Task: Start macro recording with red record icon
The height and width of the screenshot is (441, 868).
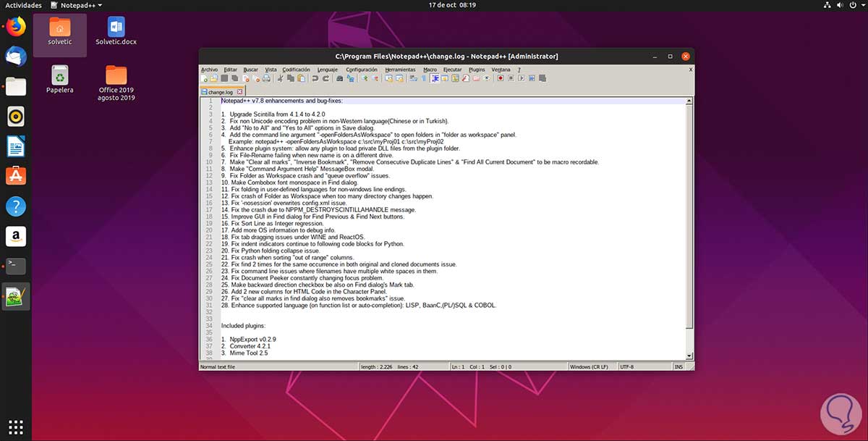Action: pyautogui.click(x=501, y=78)
